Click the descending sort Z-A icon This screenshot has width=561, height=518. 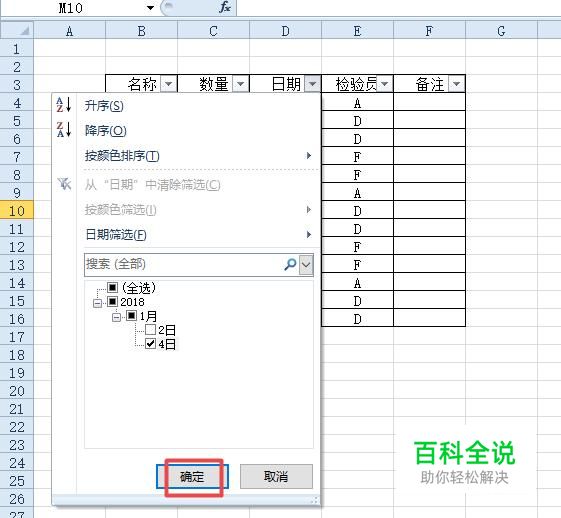click(x=64, y=130)
